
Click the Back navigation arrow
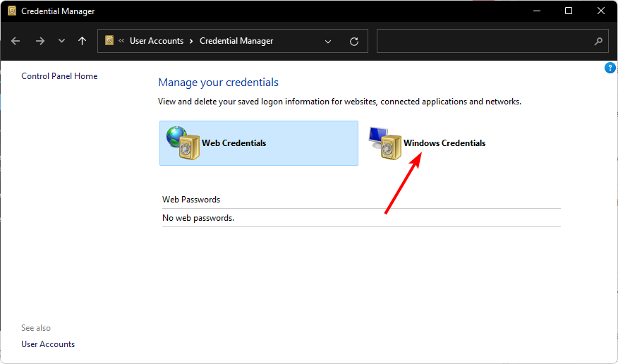click(x=16, y=41)
